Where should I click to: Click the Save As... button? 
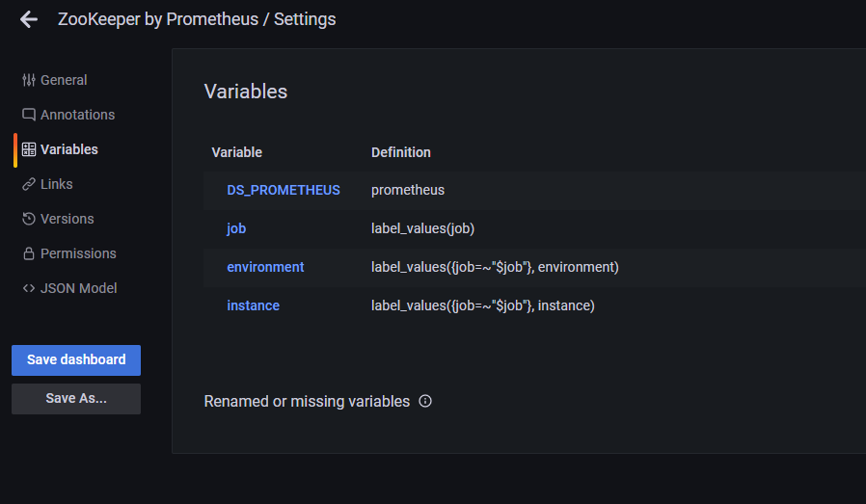pos(76,398)
